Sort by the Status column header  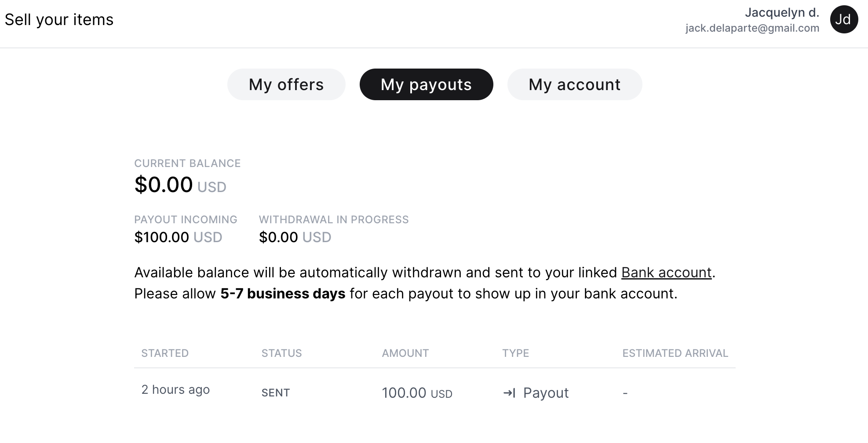[281, 353]
